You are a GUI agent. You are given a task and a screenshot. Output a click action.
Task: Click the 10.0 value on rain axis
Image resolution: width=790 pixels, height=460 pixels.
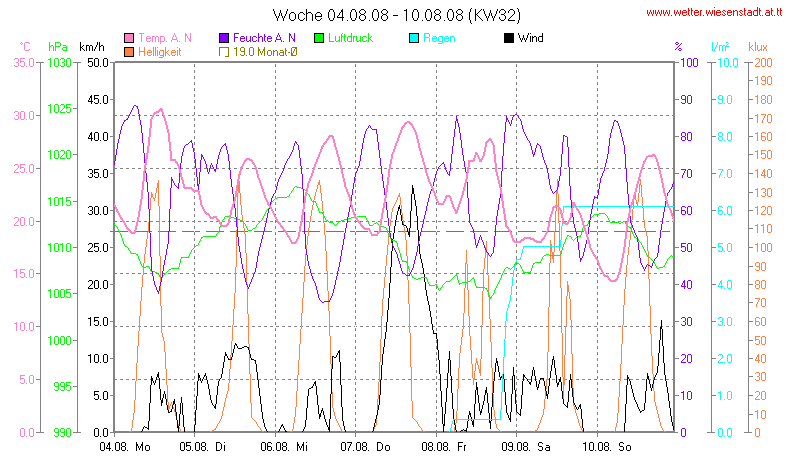click(728, 63)
